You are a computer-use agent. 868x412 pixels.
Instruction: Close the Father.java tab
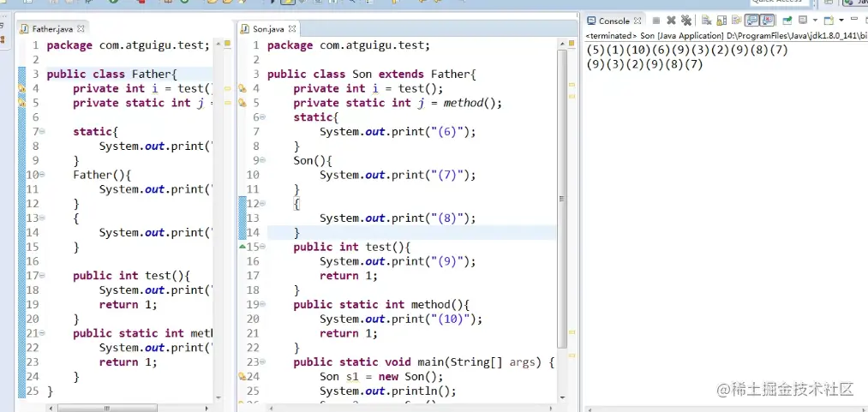[81, 28]
